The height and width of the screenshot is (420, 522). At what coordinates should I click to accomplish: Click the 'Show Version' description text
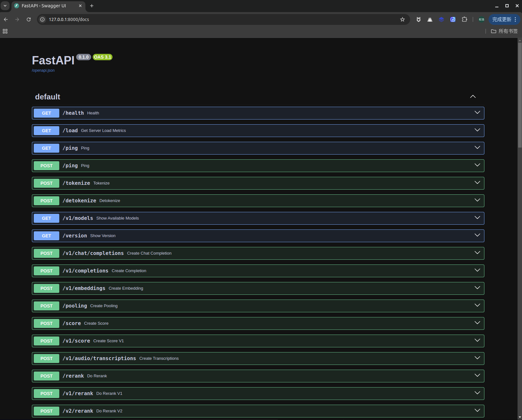click(x=103, y=236)
